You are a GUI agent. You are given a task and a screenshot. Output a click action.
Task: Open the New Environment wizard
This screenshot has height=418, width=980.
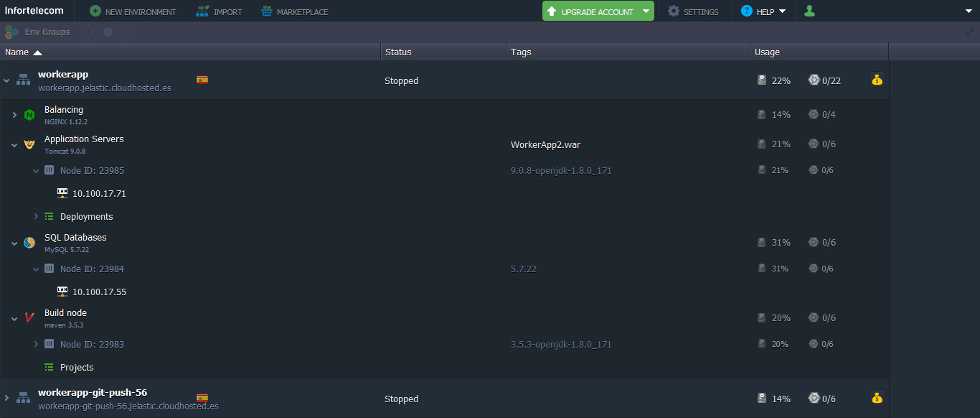[133, 11]
